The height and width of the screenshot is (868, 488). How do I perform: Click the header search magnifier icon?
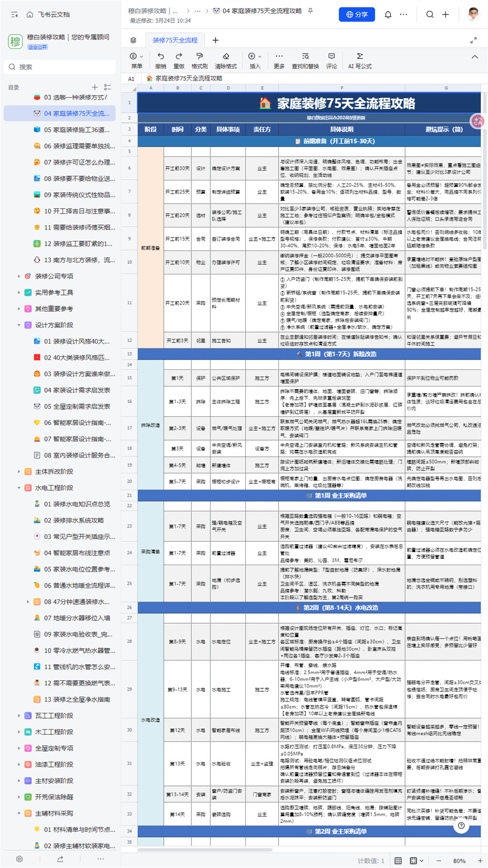pyautogui.click(x=430, y=15)
